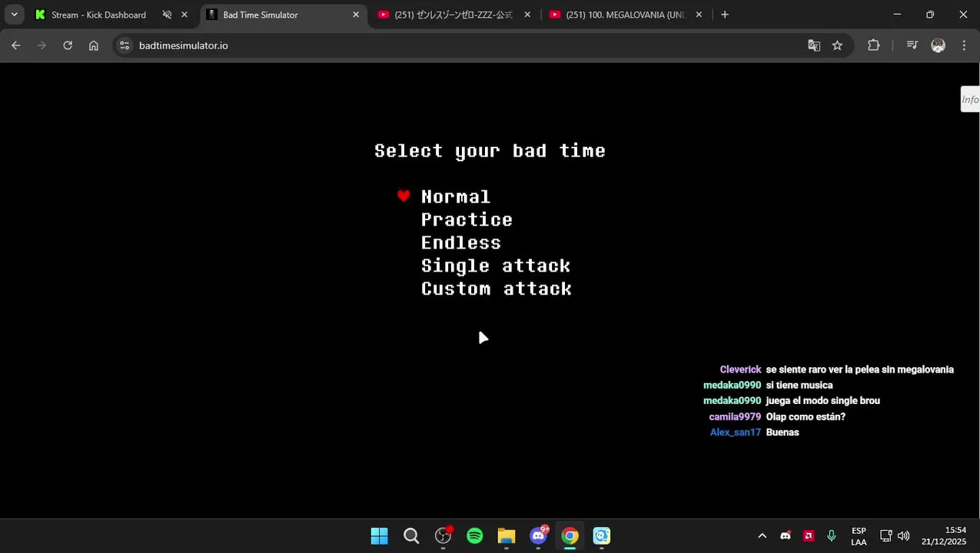Click the Discord tray icon
Screen dimensions: 980x553
pyautogui.click(x=786, y=536)
